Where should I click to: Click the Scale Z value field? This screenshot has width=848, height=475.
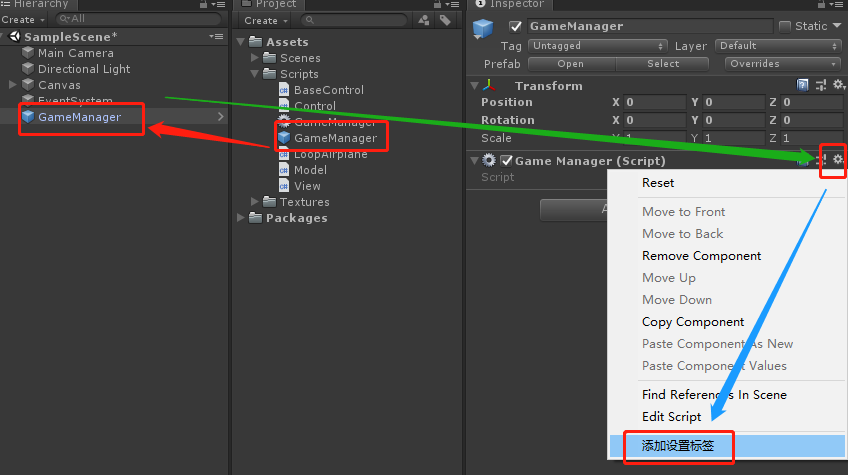(812, 138)
